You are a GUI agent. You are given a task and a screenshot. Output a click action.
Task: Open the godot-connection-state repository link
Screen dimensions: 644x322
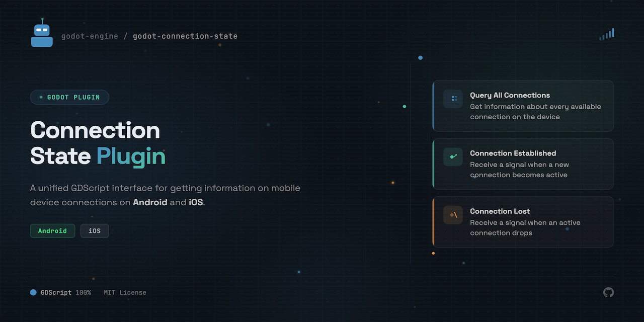point(185,36)
